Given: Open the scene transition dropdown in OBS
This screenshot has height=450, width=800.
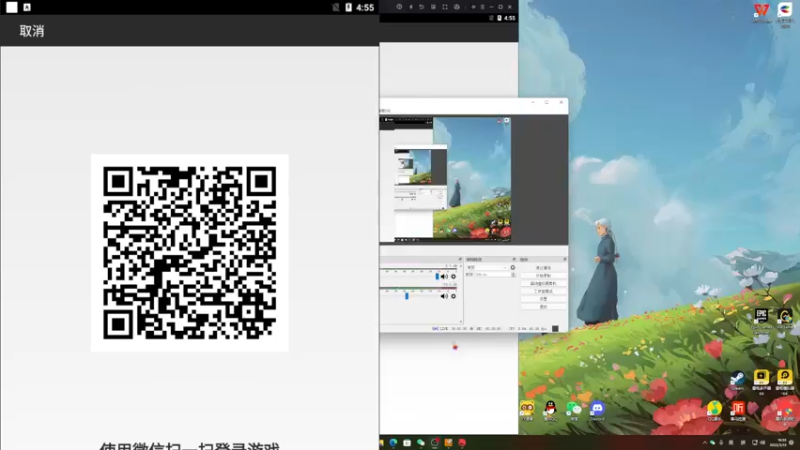Looking at the screenshot, I should (x=487, y=267).
